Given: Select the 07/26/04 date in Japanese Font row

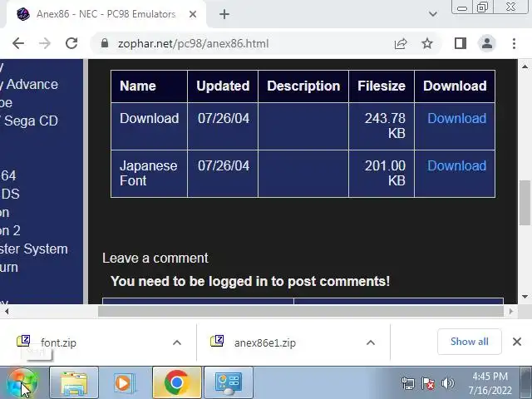Looking at the screenshot, I should tap(224, 166).
